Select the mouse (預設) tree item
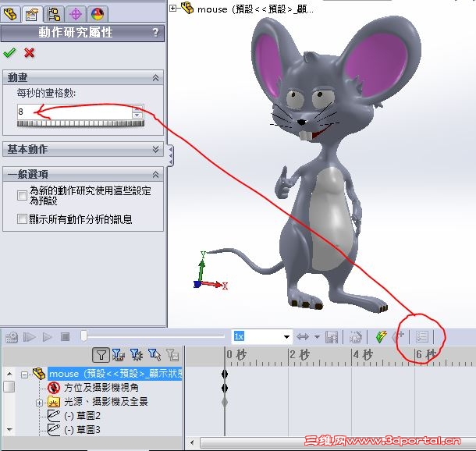Screen dimensions: 476x451 click(x=115, y=374)
